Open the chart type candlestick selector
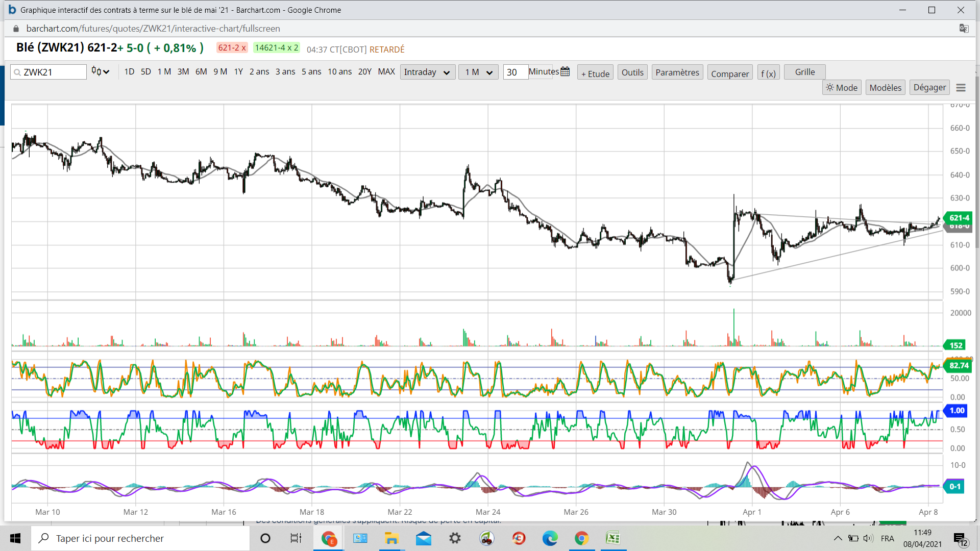 100,72
